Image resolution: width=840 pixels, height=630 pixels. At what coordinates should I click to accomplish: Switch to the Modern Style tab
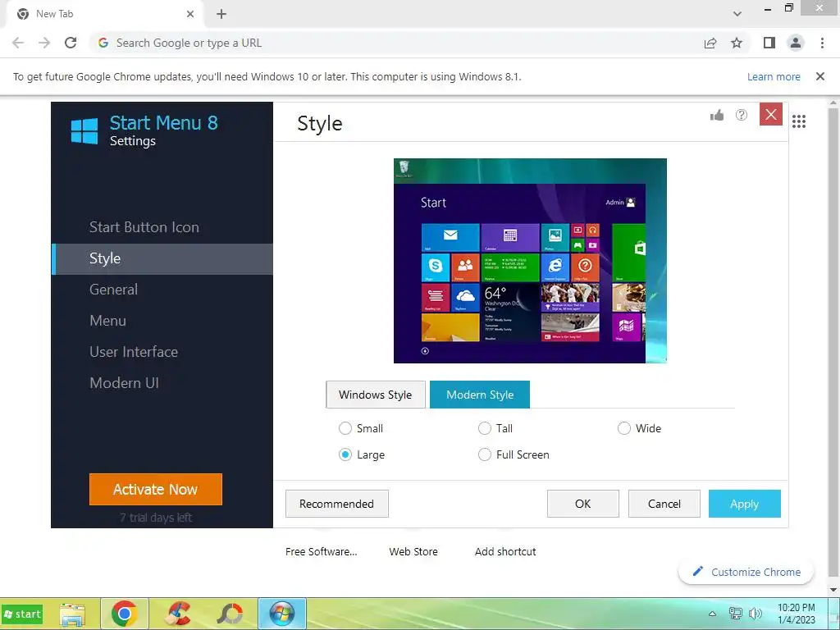pyautogui.click(x=479, y=395)
